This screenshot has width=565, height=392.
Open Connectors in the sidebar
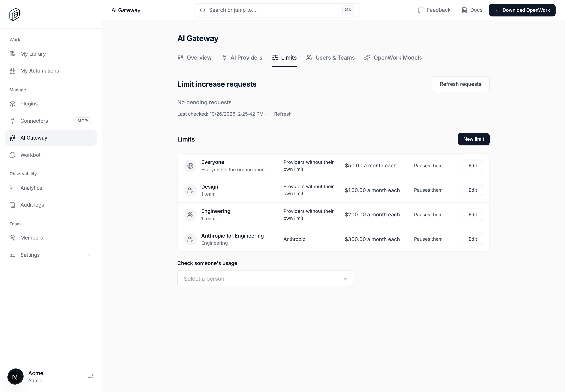click(51, 121)
